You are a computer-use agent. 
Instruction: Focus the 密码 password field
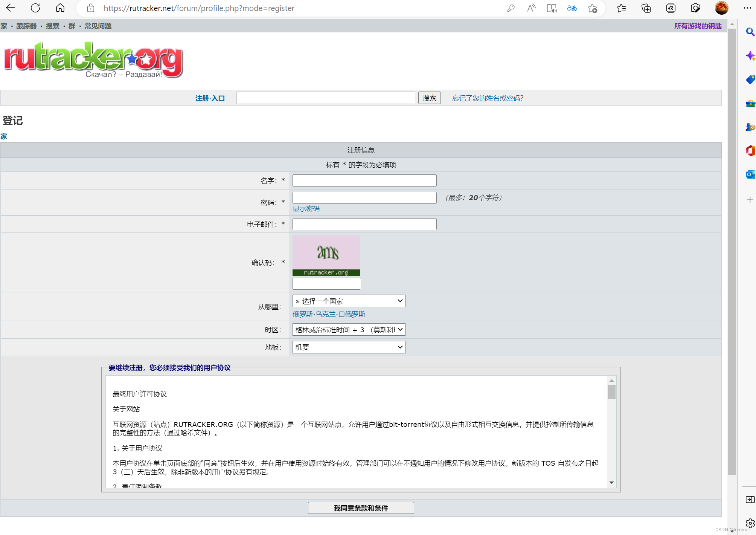coord(364,198)
